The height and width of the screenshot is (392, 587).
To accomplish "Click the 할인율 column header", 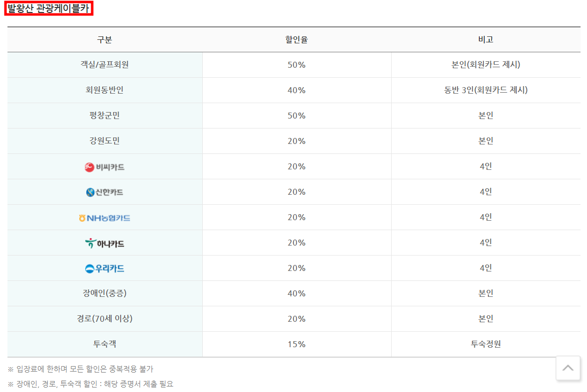I will [x=296, y=39].
